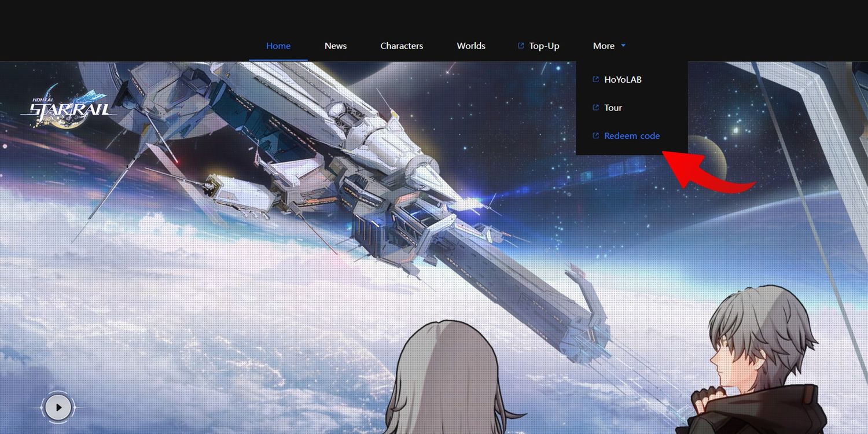The image size is (868, 434).
Task: Click the Honkai Star Rail logo
Action: pyautogui.click(x=69, y=108)
